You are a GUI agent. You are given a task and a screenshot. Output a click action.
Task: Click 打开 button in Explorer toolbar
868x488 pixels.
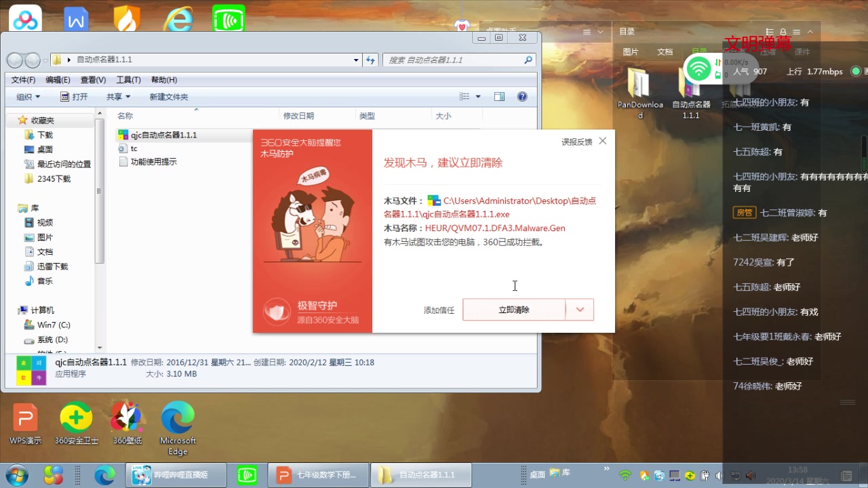click(75, 97)
